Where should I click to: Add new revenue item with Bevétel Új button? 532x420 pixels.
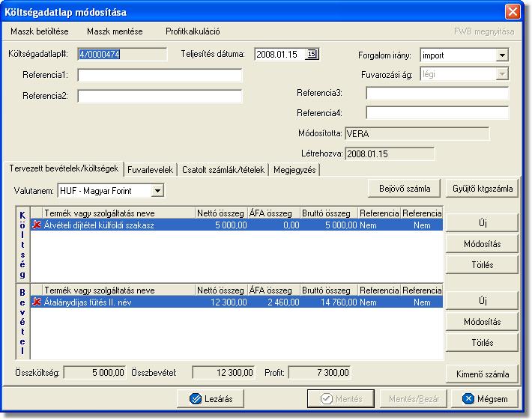[482, 301]
